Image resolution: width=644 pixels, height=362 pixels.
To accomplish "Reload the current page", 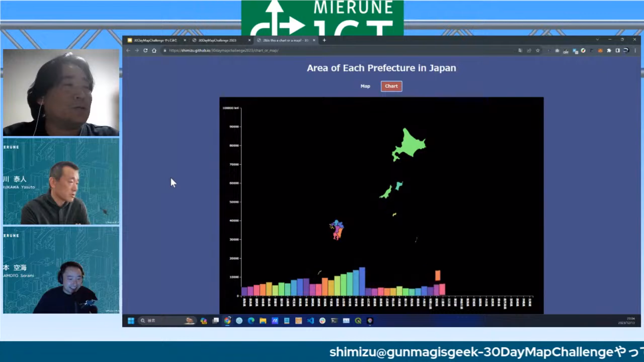I will [x=145, y=51].
